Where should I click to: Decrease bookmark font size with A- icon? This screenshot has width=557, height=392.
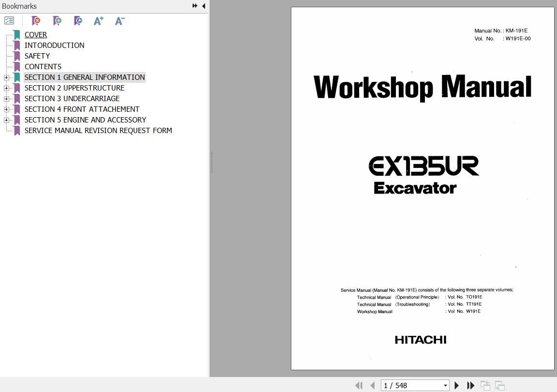click(x=120, y=21)
